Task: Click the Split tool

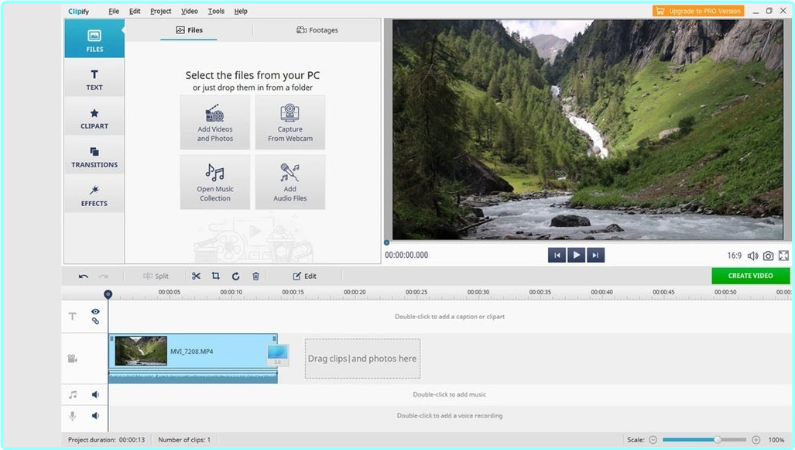Action: pyautogui.click(x=156, y=276)
